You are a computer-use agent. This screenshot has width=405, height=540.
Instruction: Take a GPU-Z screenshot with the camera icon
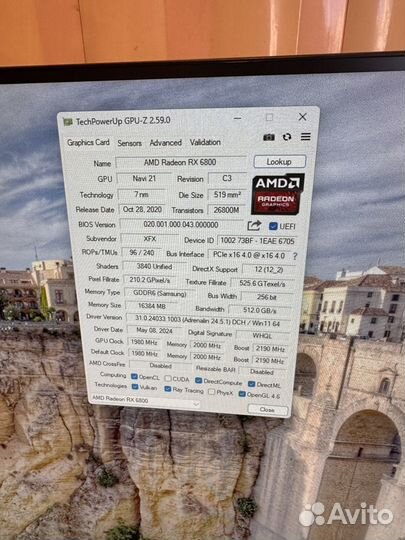point(269,137)
